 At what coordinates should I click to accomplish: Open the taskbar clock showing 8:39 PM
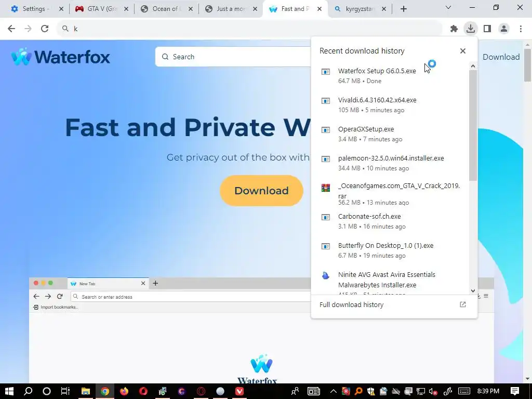pos(488,391)
